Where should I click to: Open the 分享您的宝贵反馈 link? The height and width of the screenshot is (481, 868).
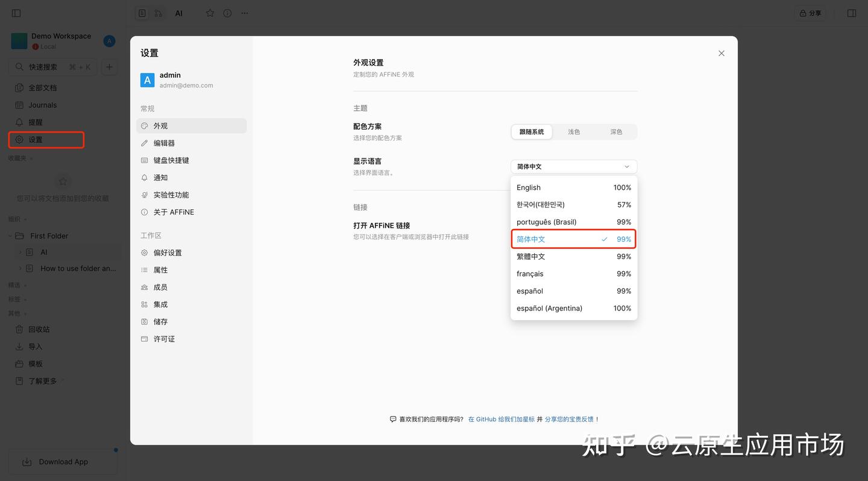coord(569,420)
